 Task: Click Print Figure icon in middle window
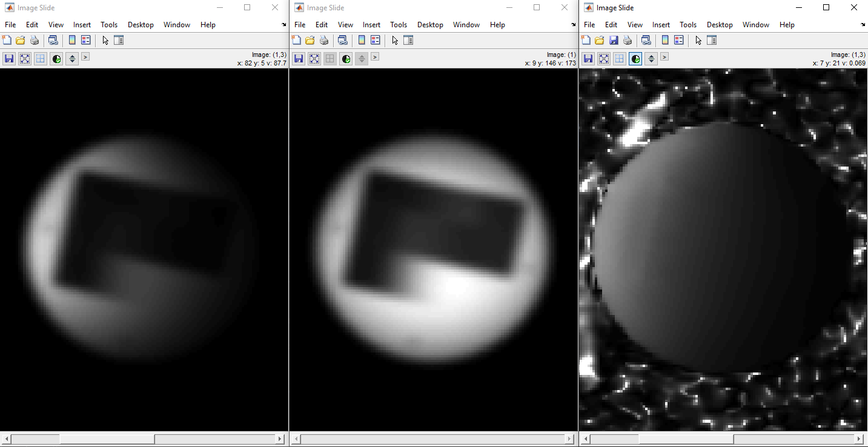pos(324,41)
